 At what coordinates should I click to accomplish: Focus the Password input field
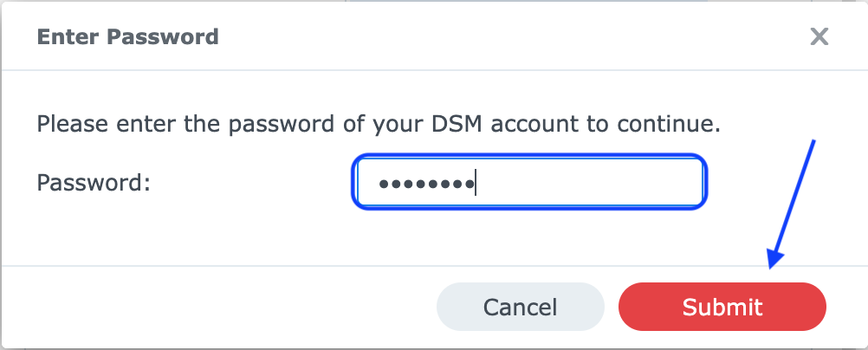pos(529,183)
